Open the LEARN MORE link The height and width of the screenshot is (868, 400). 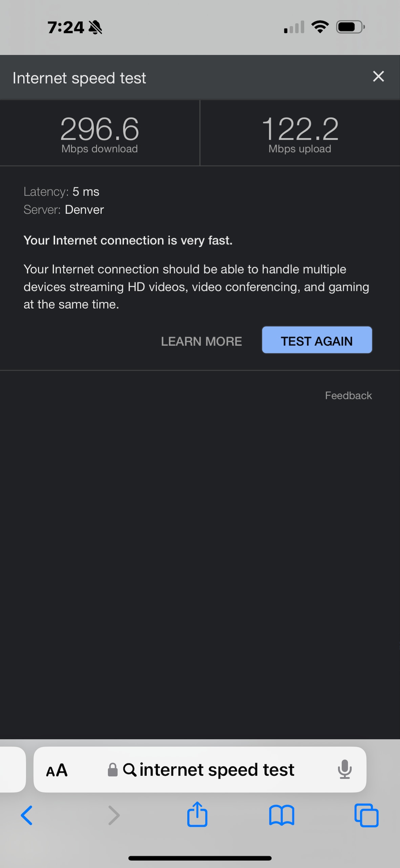[x=202, y=341]
